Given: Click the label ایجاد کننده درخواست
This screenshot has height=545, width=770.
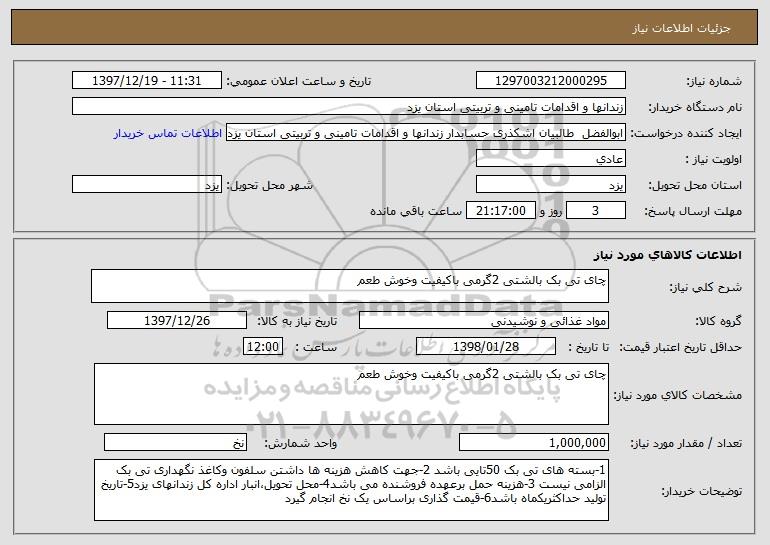Looking at the screenshot, I should (686, 134).
